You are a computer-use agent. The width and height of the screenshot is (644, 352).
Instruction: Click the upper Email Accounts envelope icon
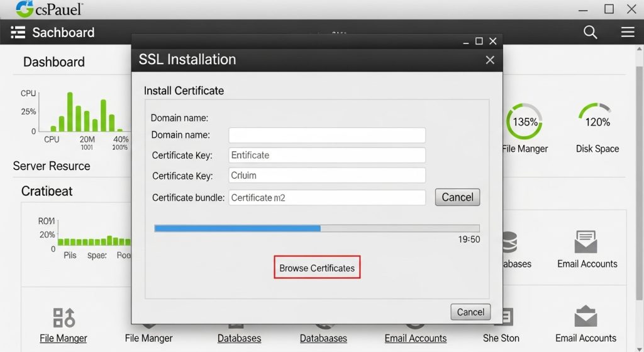(x=586, y=242)
